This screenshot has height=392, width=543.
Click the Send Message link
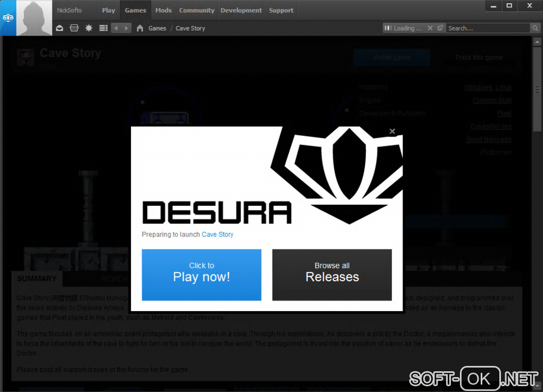(x=489, y=139)
